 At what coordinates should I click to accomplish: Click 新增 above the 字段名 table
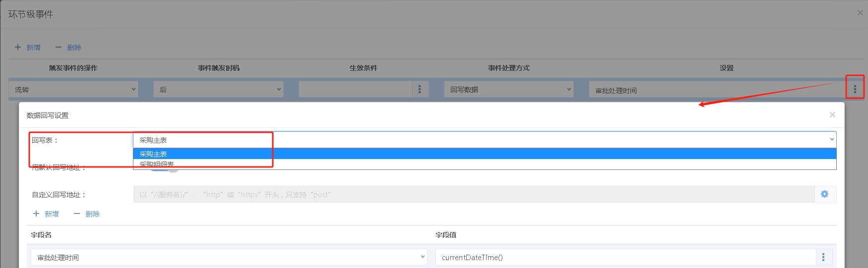[46, 214]
